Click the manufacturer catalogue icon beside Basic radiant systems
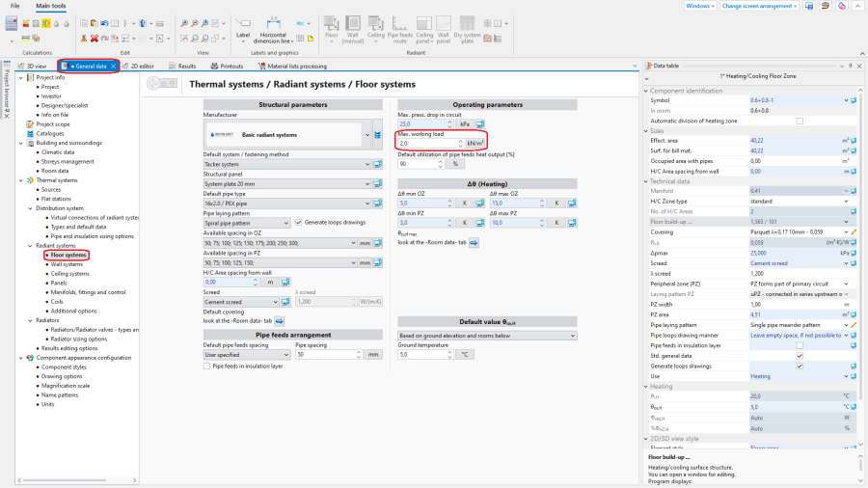This screenshot has height=488, width=868. (x=377, y=135)
